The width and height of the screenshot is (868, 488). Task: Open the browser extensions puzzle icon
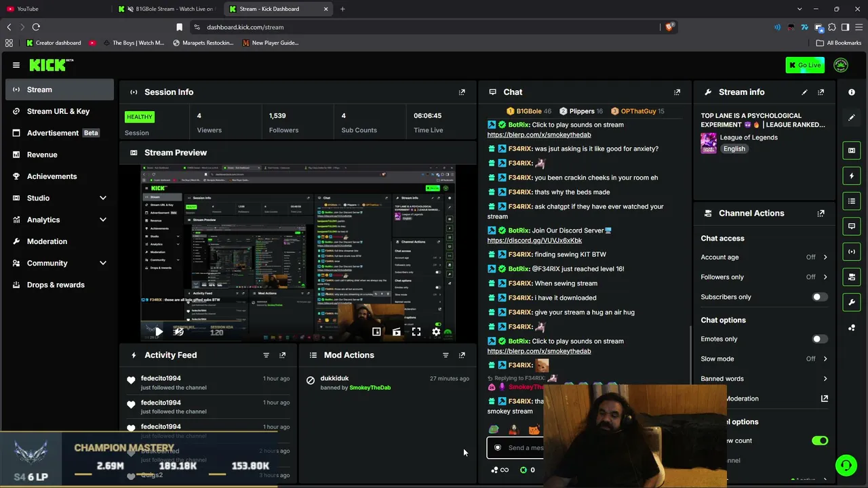pos(832,27)
